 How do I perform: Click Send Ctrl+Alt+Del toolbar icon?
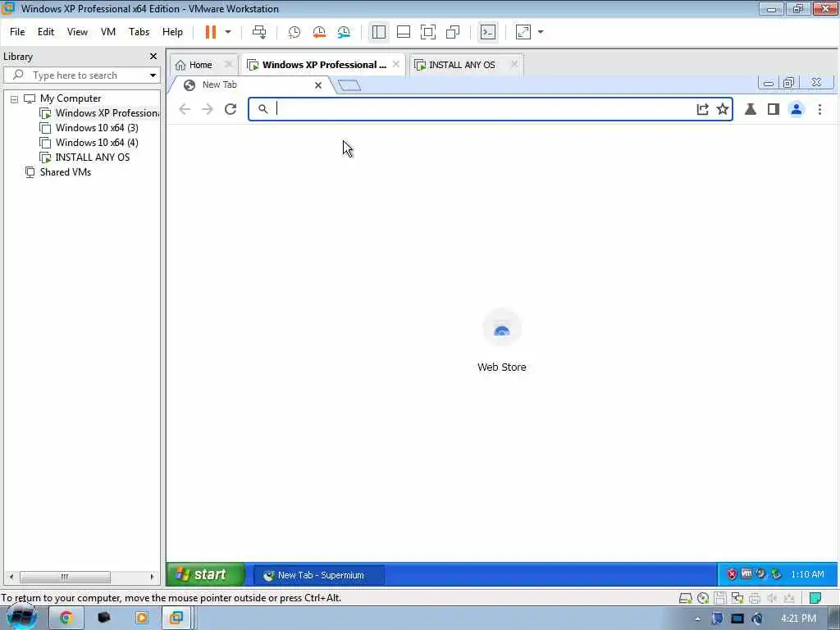point(259,32)
